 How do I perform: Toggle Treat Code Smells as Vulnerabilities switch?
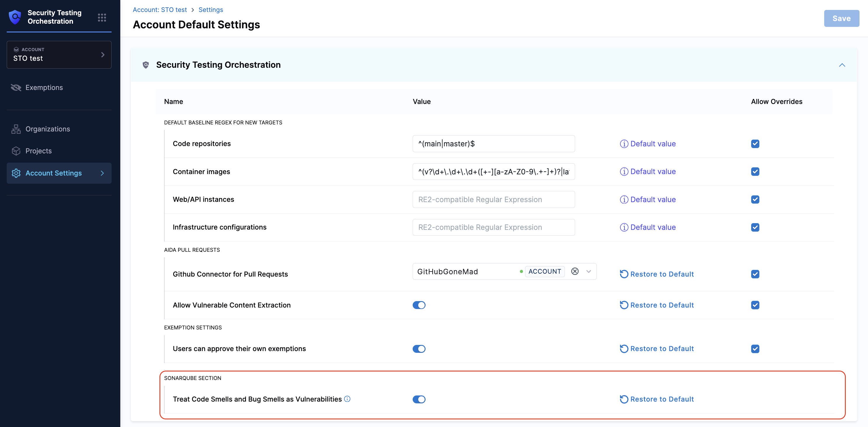pos(419,399)
